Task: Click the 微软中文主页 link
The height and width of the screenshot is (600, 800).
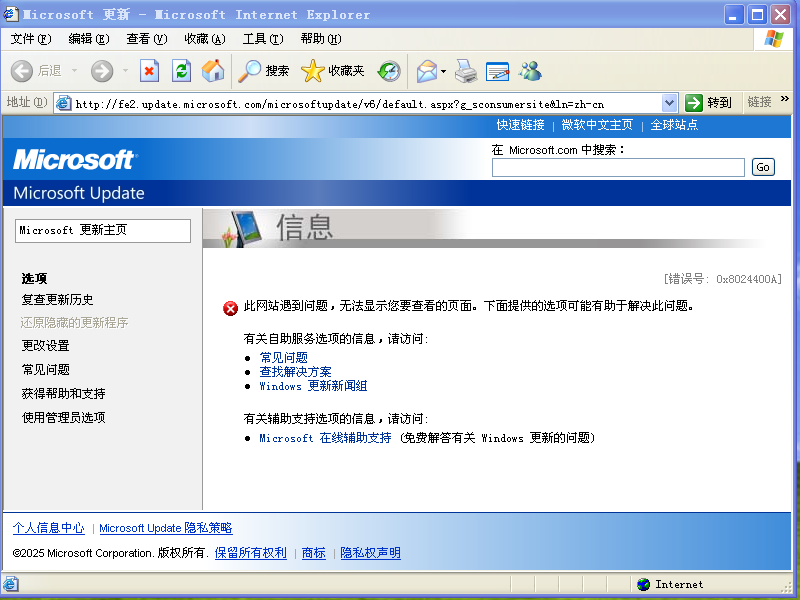Action: (597, 125)
